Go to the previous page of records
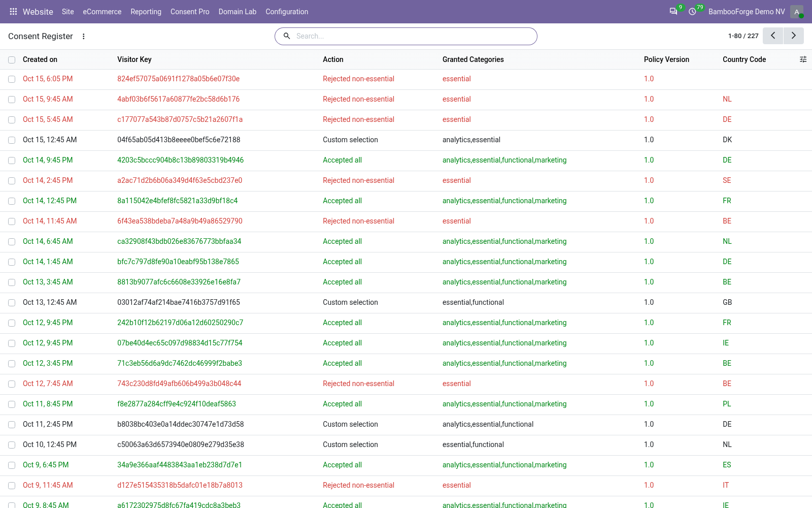 (x=773, y=36)
